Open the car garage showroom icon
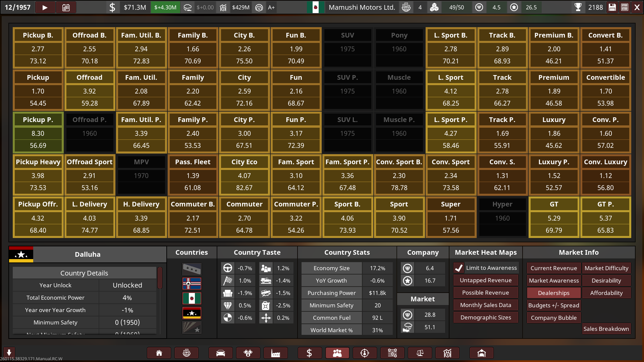This screenshot has height=362, width=644. coord(481,353)
